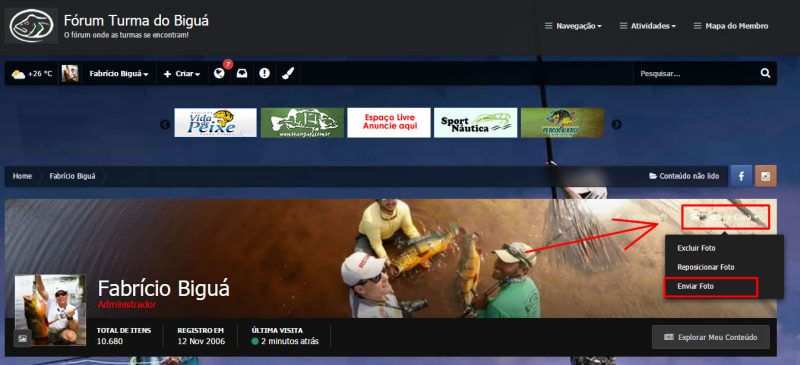800x365 pixels.
Task: Click profile photo change icon
Action: [x=22, y=338]
